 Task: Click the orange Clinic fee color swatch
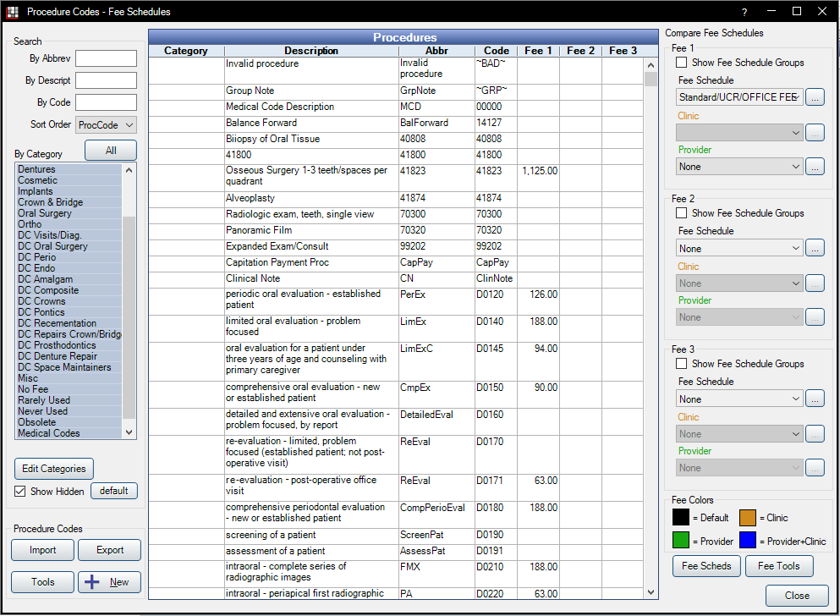747,518
